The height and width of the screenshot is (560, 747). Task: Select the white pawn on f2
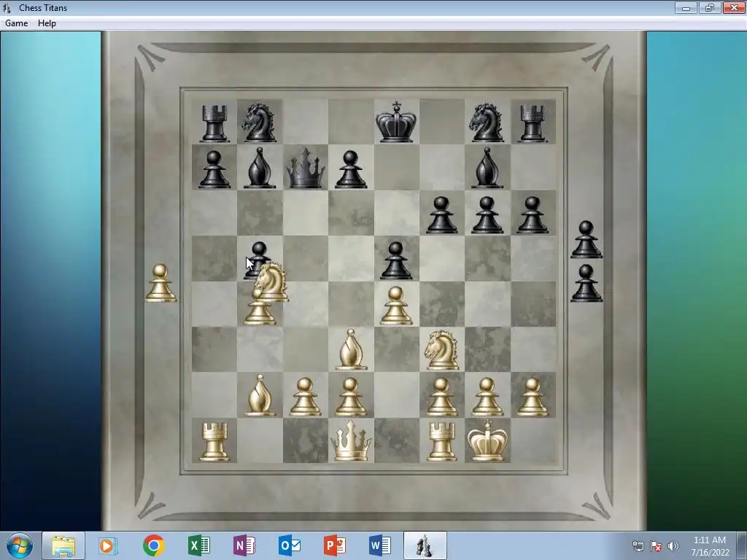point(441,397)
